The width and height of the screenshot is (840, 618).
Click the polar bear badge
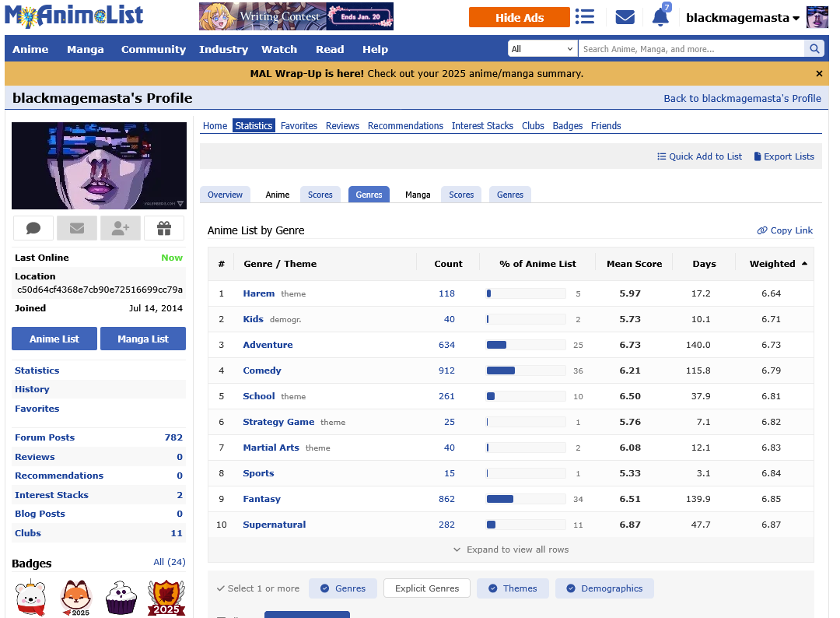pos(31,598)
